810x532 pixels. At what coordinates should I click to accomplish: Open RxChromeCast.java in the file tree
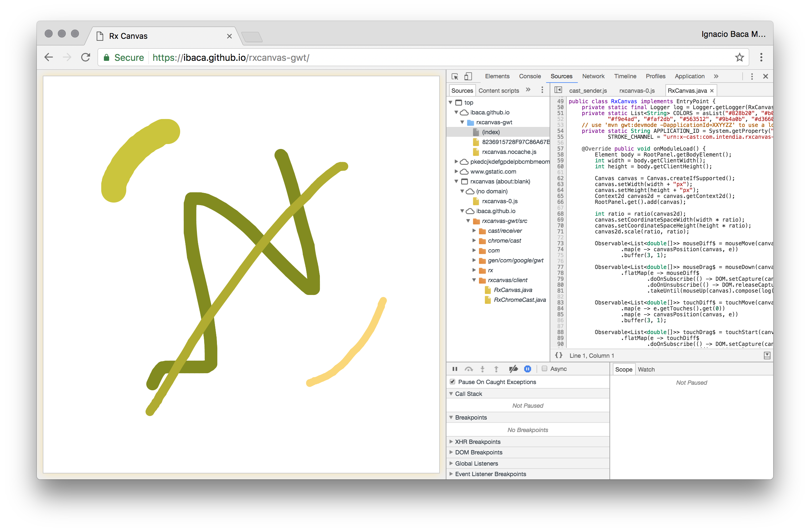pyautogui.click(x=519, y=300)
